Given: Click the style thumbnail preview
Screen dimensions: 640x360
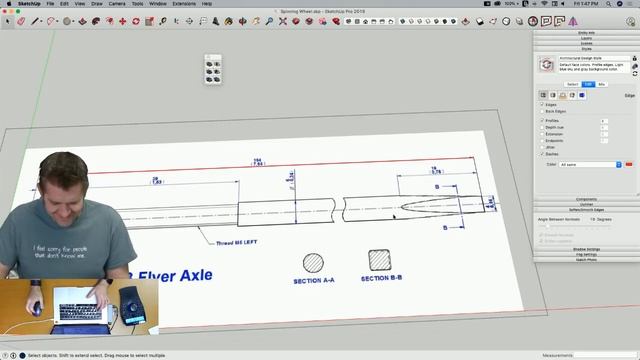Looking at the screenshot, I should click(x=546, y=64).
